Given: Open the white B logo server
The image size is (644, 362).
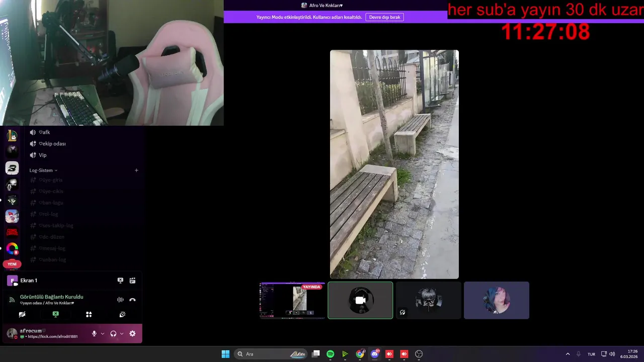Looking at the screenshot, I should click(x=12, y=168).
